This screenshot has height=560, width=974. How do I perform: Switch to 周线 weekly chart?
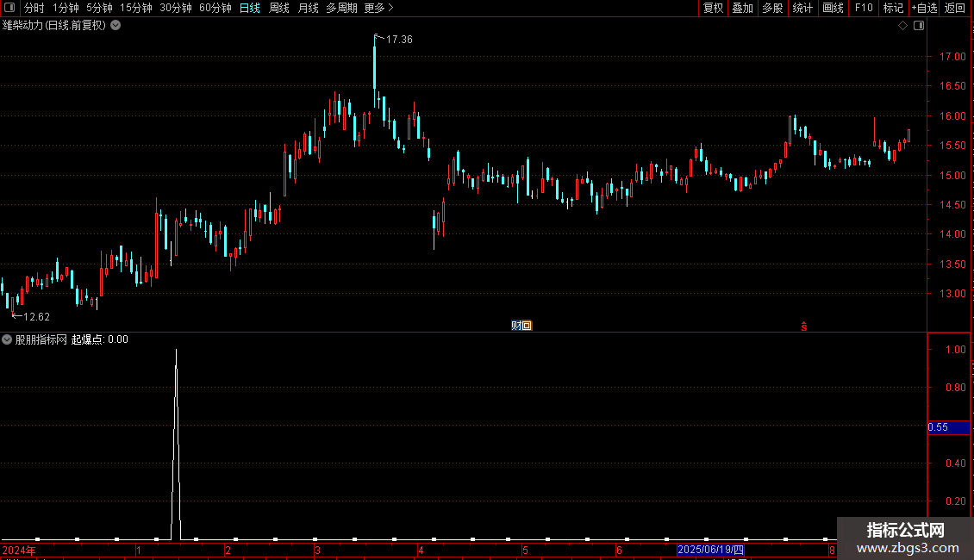279,8
